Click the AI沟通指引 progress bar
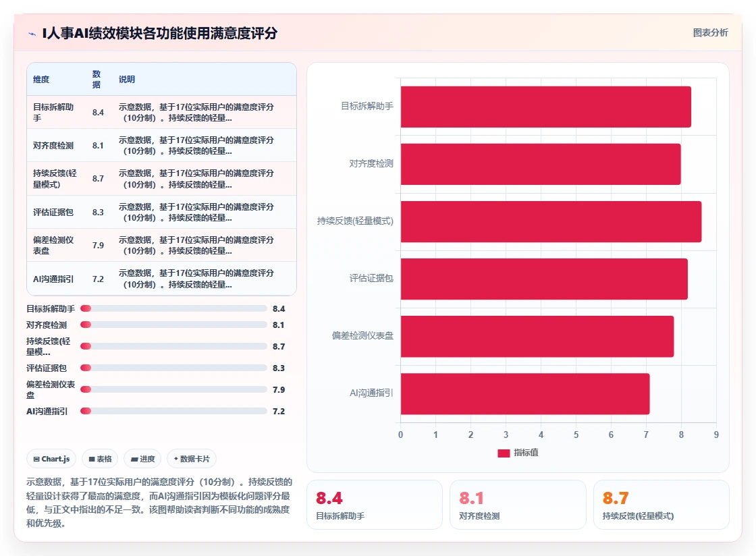The image size is (756, 556). pyautogui.click(x=173, y=411)
